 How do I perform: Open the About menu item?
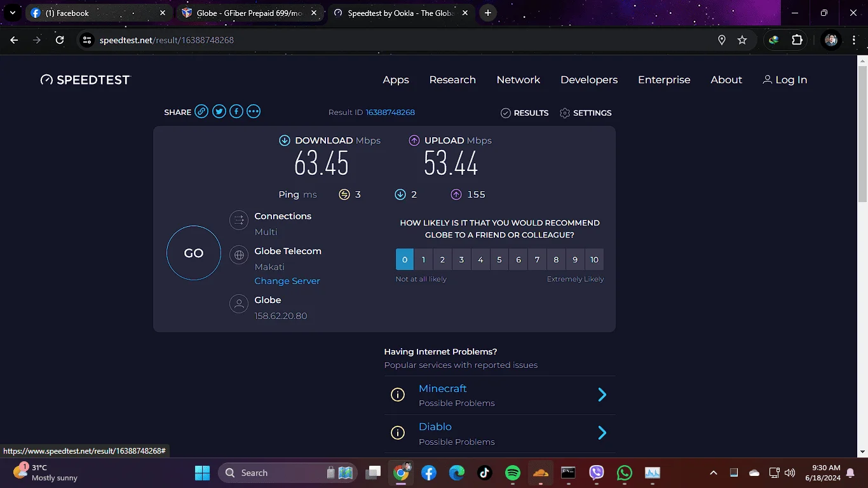pos(726,79)
